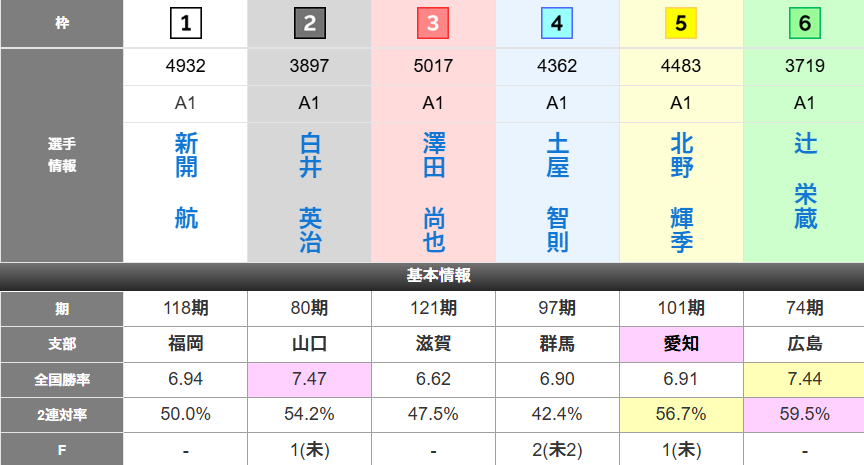Select the 全国勝率 row header
The width and height of the screenshot is (864, 465).
(x=62, y=379)
